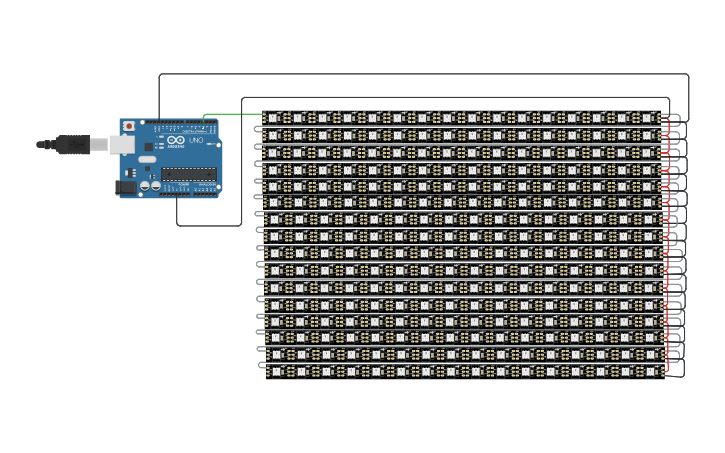Screen dimensions: 725x453
Task: Click the black DC power jack
Action: click(x=125, y=187)
